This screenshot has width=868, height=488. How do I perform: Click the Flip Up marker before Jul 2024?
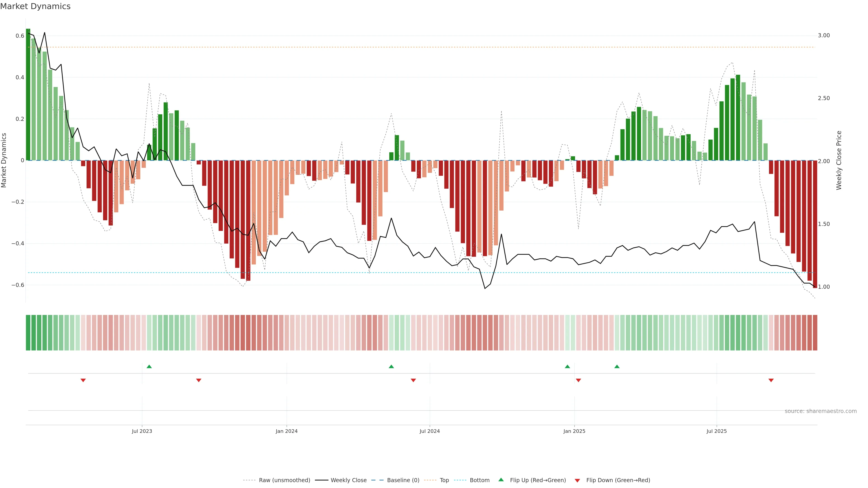(x=391, y=366)
